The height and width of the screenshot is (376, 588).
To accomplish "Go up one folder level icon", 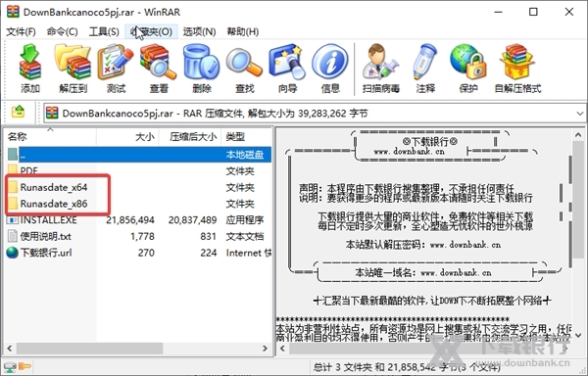I will (x=18, y=112).
